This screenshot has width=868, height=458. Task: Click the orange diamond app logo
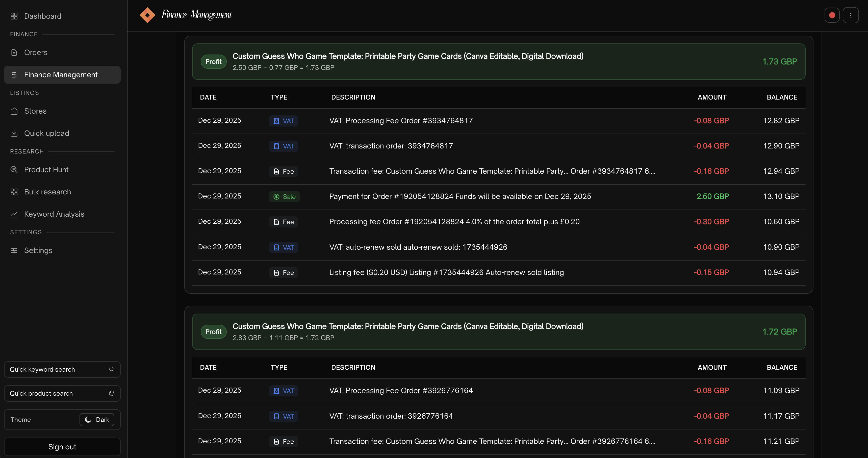(x=147, y=15)
